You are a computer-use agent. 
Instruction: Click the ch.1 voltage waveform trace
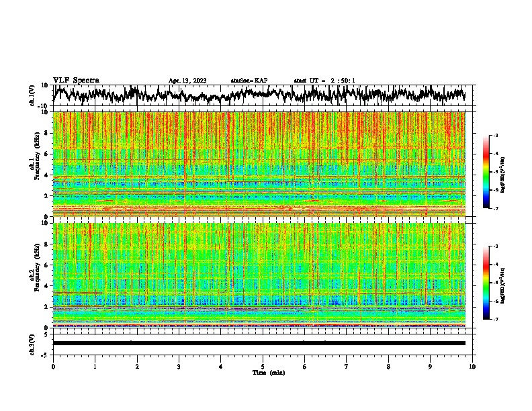[259, 95]
